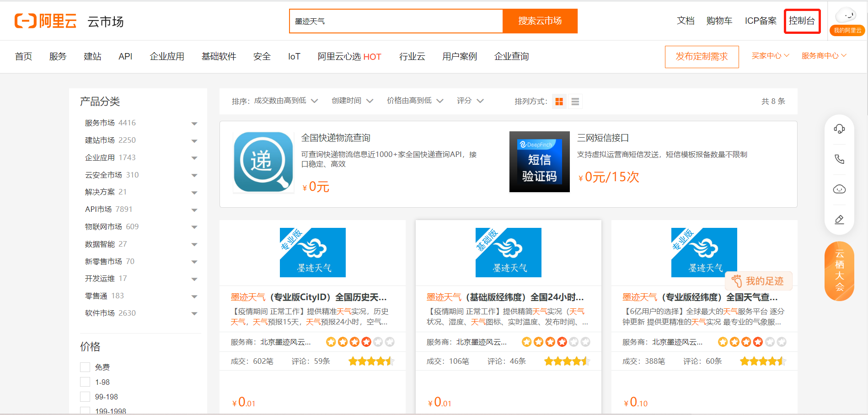The height and width of the screenshot is (415, 868).
Task: Open the API nav menu
Action: [x=125, y=56]
